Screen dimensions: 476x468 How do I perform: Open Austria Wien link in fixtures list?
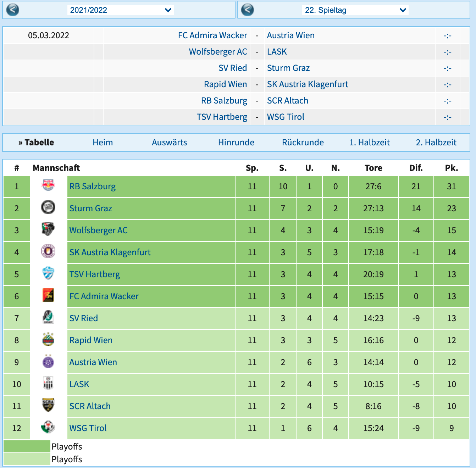point(290,35)
